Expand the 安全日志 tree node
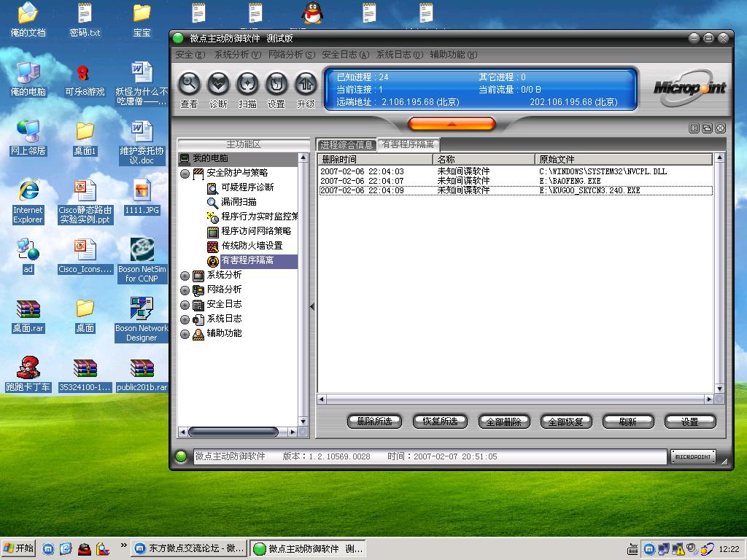747x560 pixels. [x=185, y=306]
